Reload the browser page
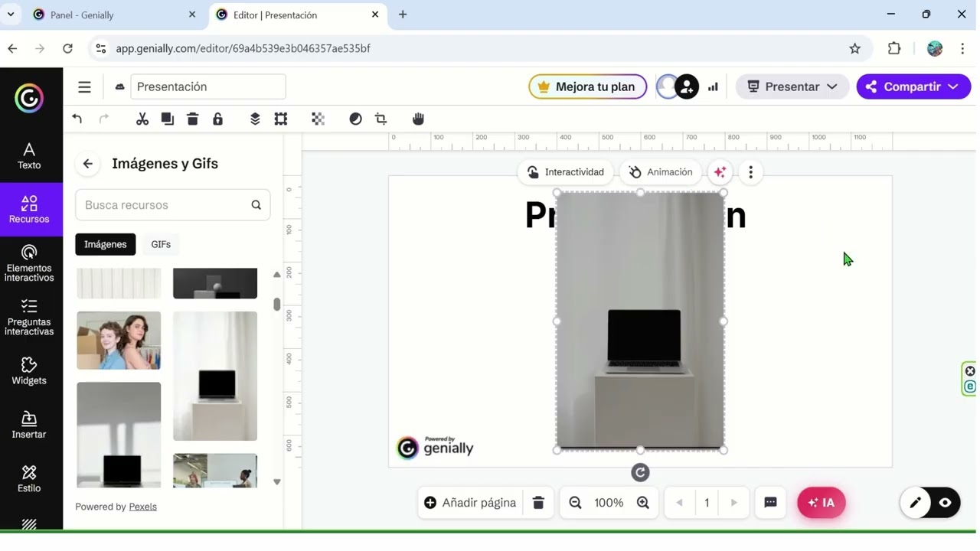 [x=67, y=48]
